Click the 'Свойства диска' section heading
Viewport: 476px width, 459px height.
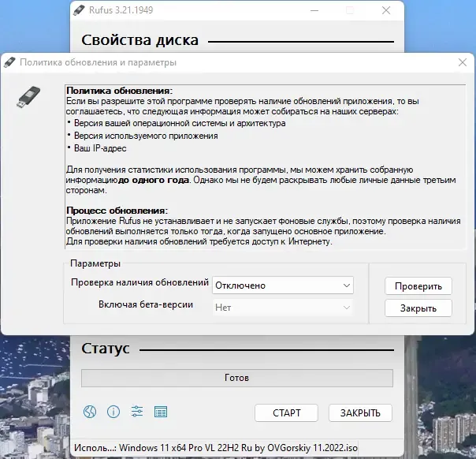pos(140,40)
